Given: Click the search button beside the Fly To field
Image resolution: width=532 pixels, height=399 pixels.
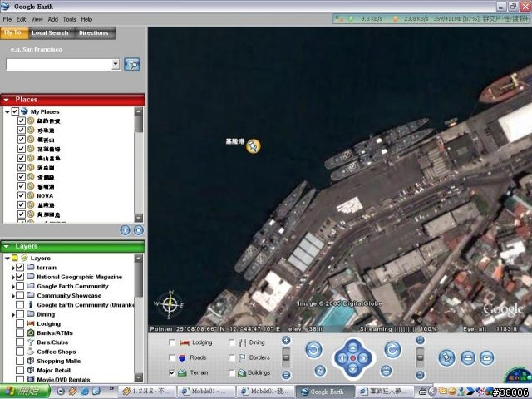Looking at the screenshot, I should [131, 64].
